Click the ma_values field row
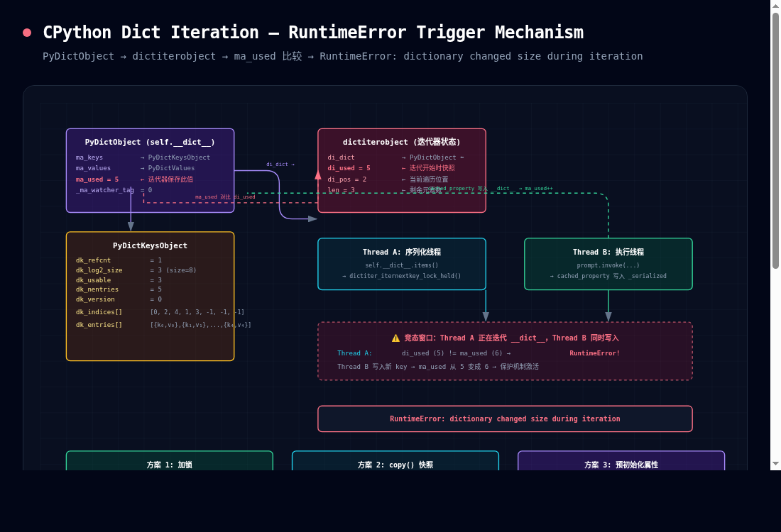781x532 pixels. point(93,168)
